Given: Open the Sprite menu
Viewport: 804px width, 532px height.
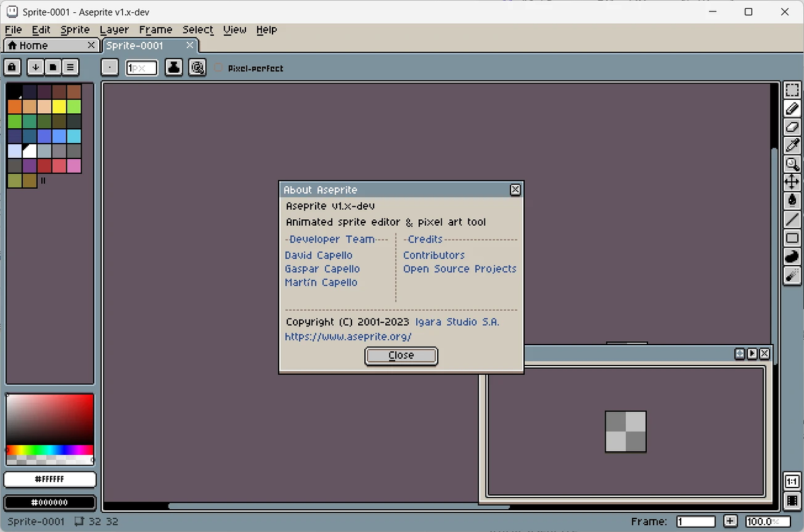Looking at the screenshot, I should 75,30.
